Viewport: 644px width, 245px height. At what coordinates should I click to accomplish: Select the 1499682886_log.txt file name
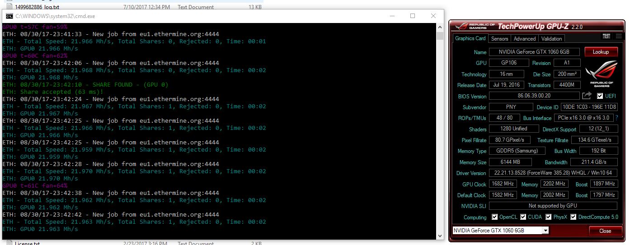click(37, 7)
